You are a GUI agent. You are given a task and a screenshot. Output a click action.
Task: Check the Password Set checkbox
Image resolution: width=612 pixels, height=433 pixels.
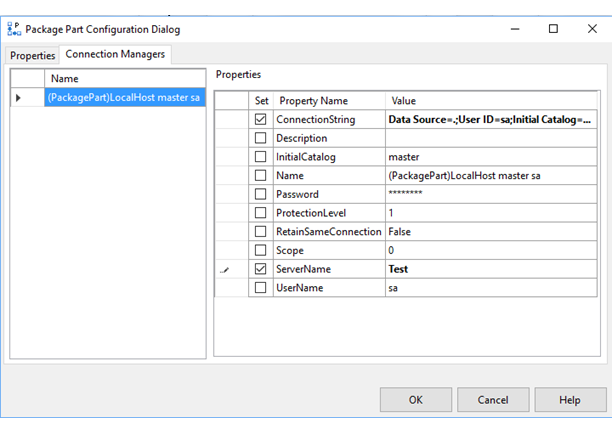point(261,194)
